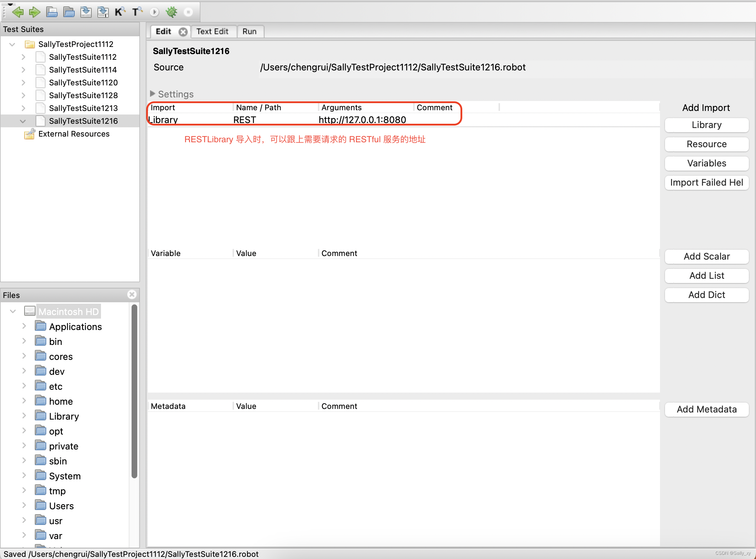The image size is (756, 559).
Task: Select the SallyTestProject1112 project folder
Action: (76, 44)
